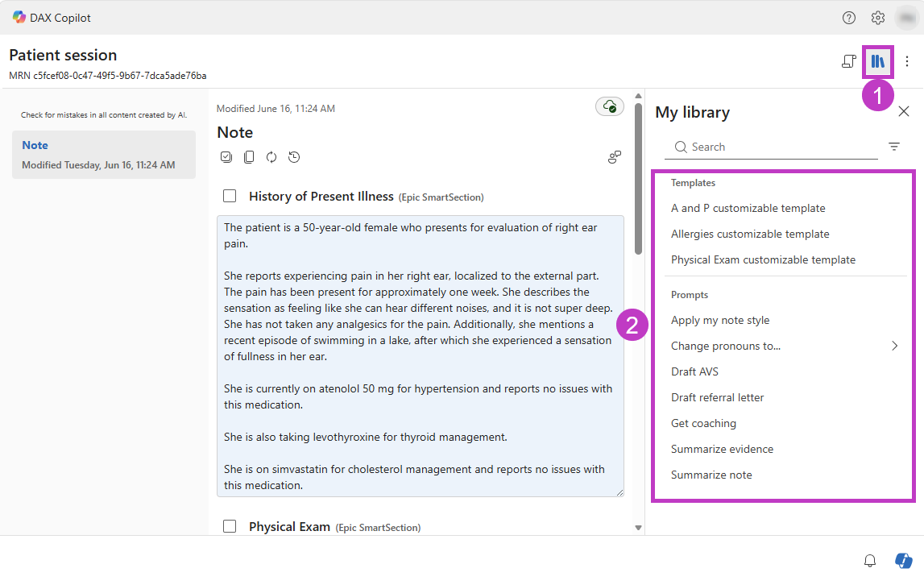Copy the note with the copy icon
This screenshot has width=924, height=585.
tap(249, 157)
